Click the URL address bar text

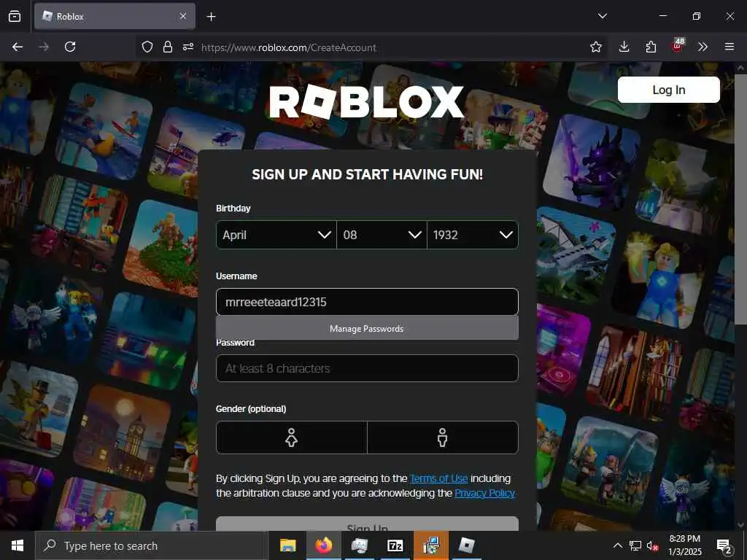point(289,47)
